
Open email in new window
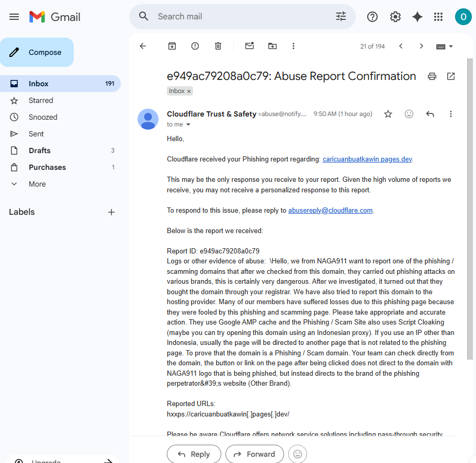(x=451, y=76)
